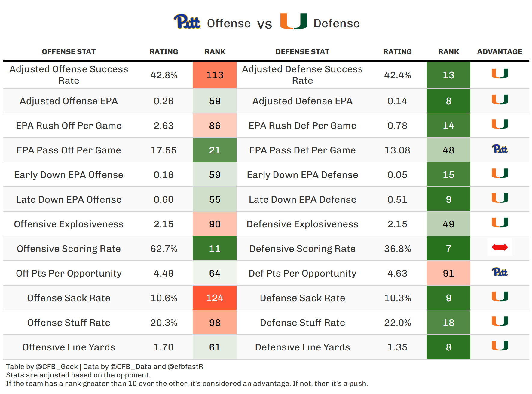This screenshot has height=394, width=532.
Task: Click the Pitt logo in the title
Action: point(187,22)
